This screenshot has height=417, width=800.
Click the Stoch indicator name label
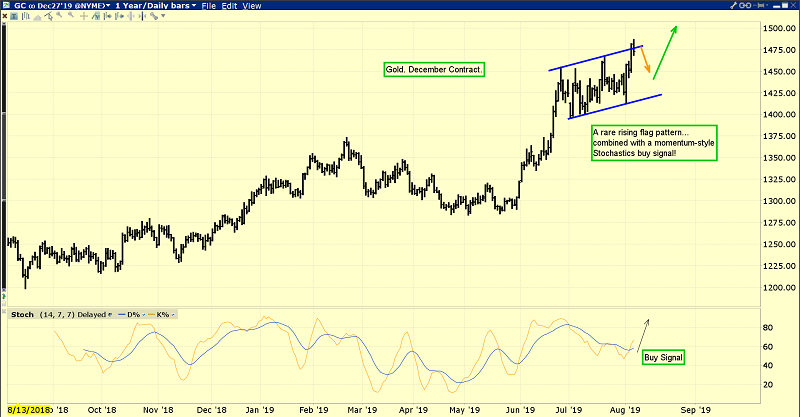pyautogui.click(x=20, y=314)
